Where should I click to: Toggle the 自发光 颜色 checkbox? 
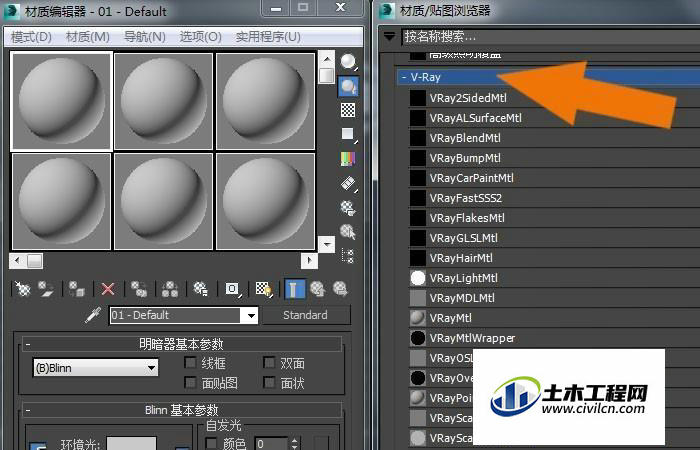tap(211, 443)
